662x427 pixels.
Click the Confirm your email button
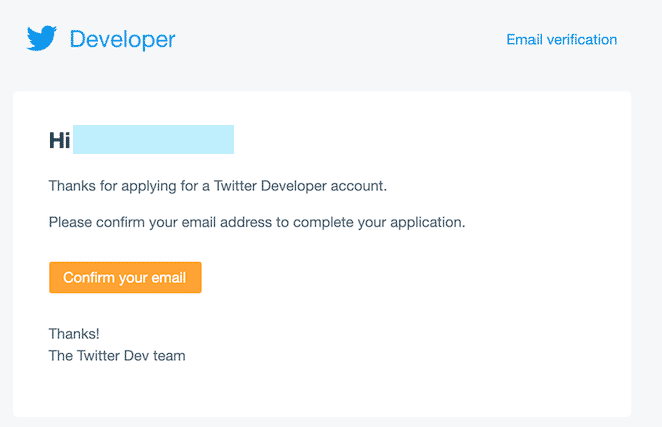coord(125,277)
